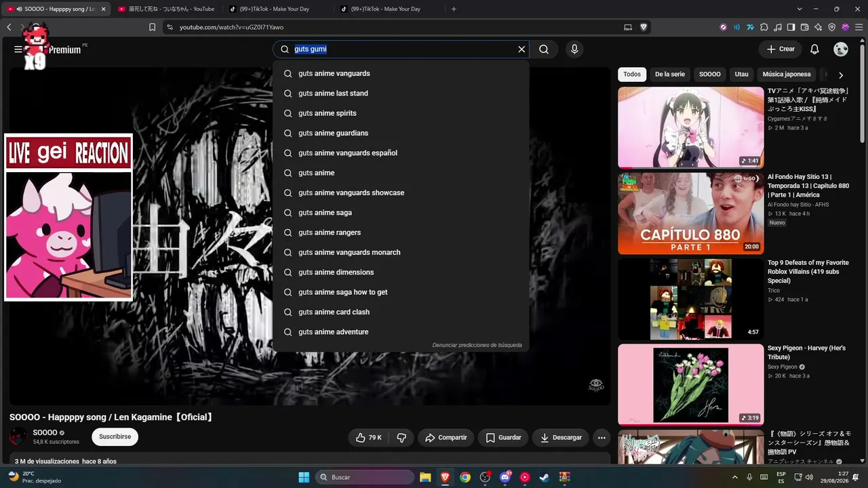Viewport: 868px width, 488px height.
Task: Open the Windows Start menu
Action: click(x=304, y=477)
